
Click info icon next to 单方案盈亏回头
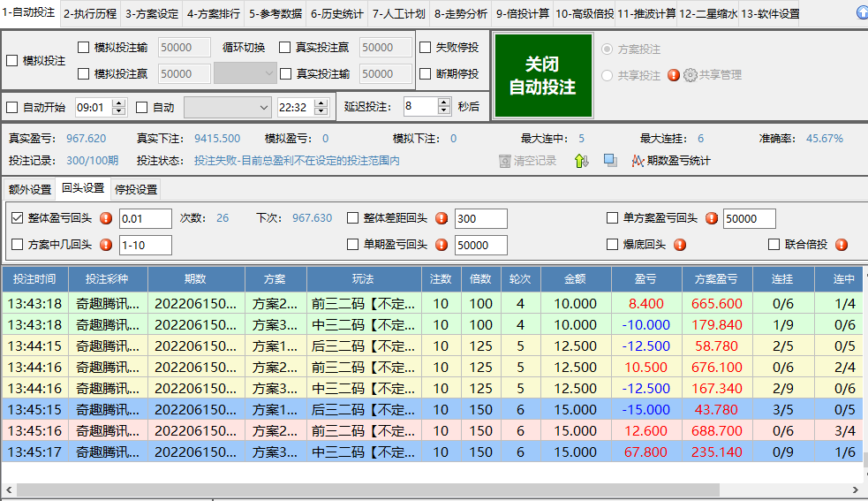click(x=712, y=218)
